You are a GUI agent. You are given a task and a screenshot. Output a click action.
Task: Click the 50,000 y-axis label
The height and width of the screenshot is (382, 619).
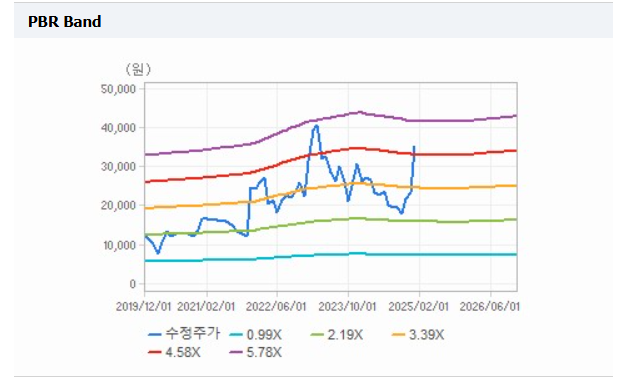click(118, 89)
